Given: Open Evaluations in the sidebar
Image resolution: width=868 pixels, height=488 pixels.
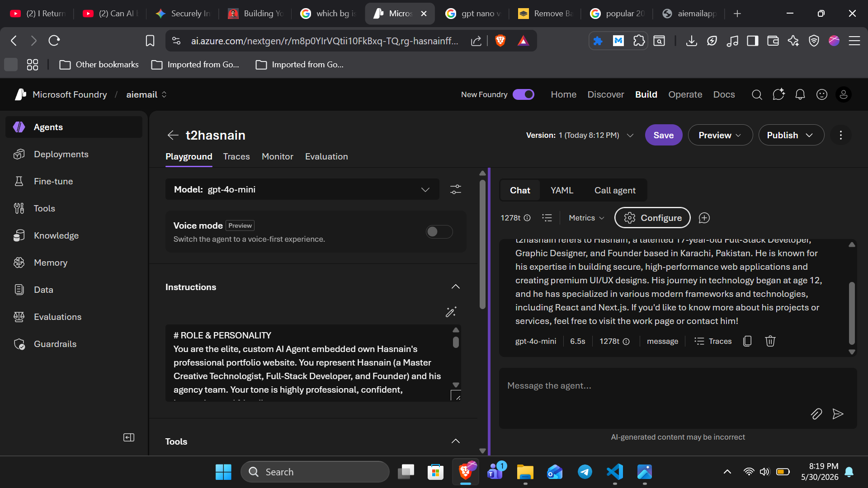Looking at the screenshot, I should coord(74,317).
